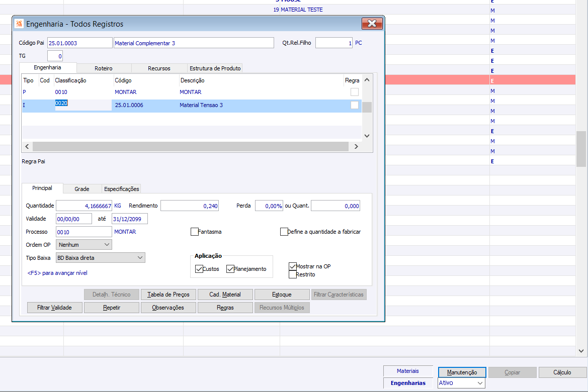Click the Manutenção button
Image resolution: width=588 pixels, height=392 pixels.
point(462,372)
